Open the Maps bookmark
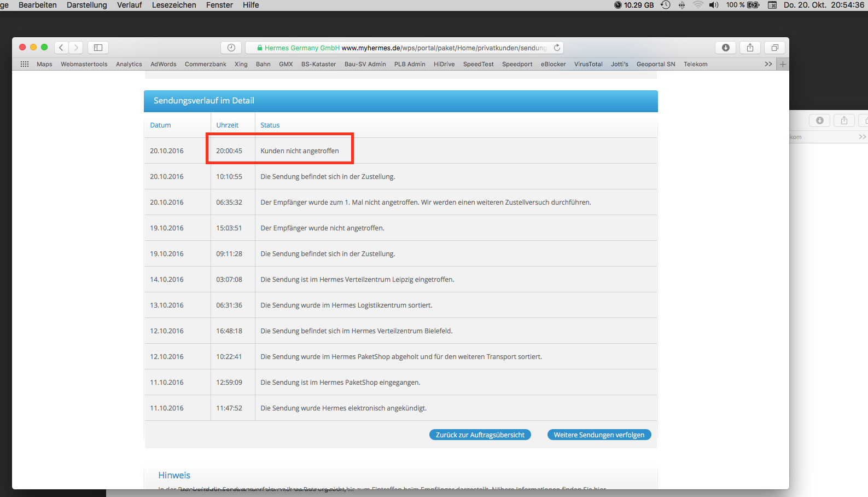The height and width of the screenshot is (497, 868). (44, 64)
